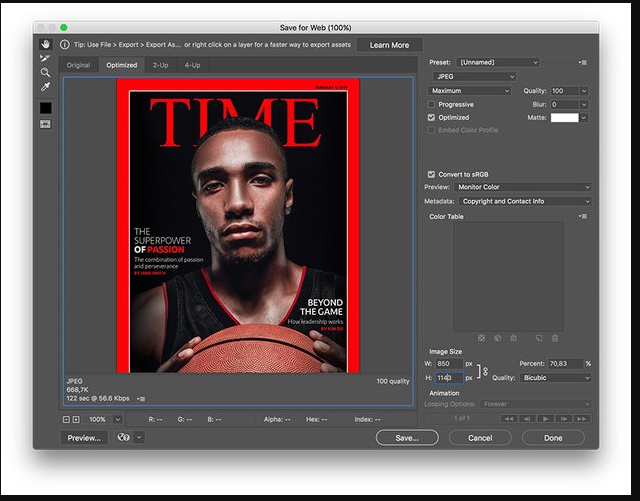
Task: Open the JPEG file format dropdown
Action: click(474, 76)
